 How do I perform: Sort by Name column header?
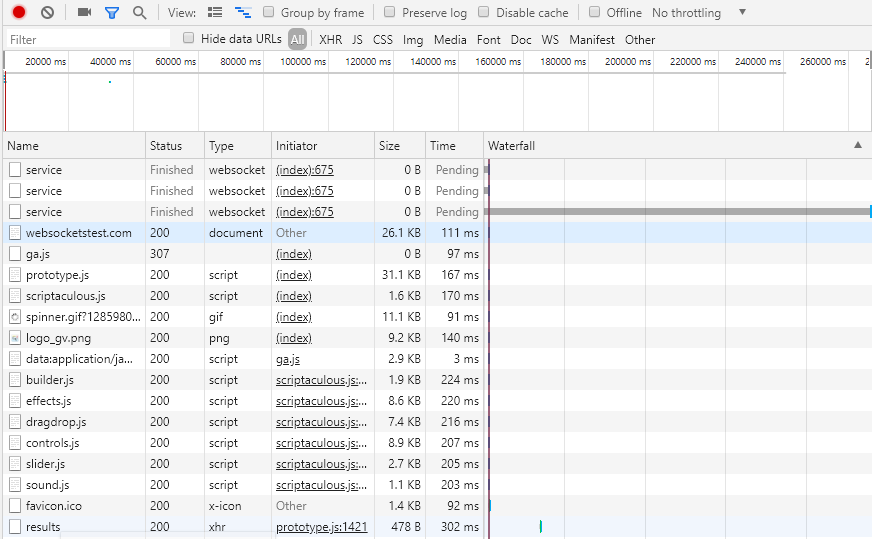(x=74, y=146)
